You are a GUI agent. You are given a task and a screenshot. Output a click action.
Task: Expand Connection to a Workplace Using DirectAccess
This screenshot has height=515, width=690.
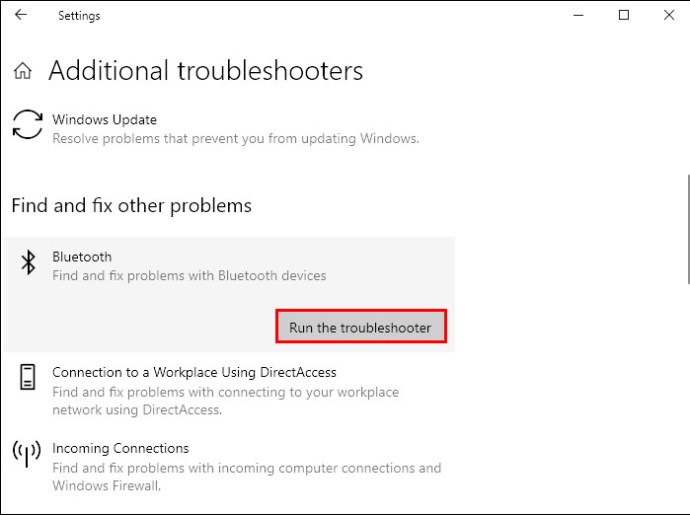coord(228,391)
